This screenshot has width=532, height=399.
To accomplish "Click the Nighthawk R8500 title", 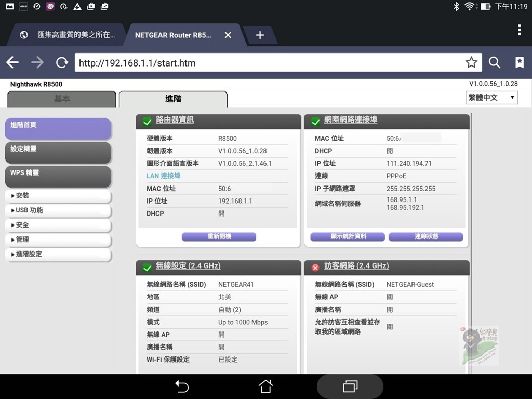I will tap(36, 84).
